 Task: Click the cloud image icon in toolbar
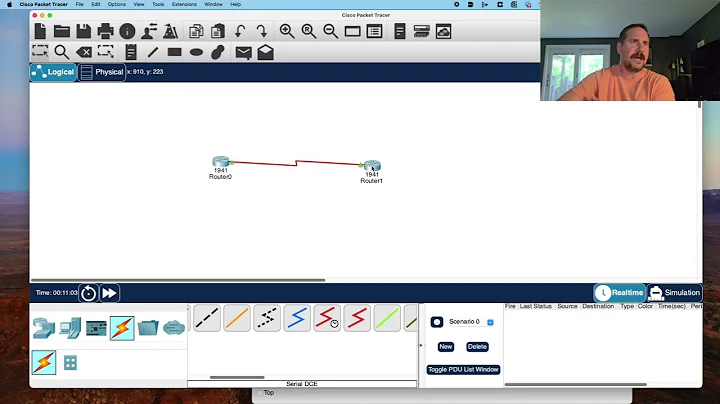pos(443,31)
